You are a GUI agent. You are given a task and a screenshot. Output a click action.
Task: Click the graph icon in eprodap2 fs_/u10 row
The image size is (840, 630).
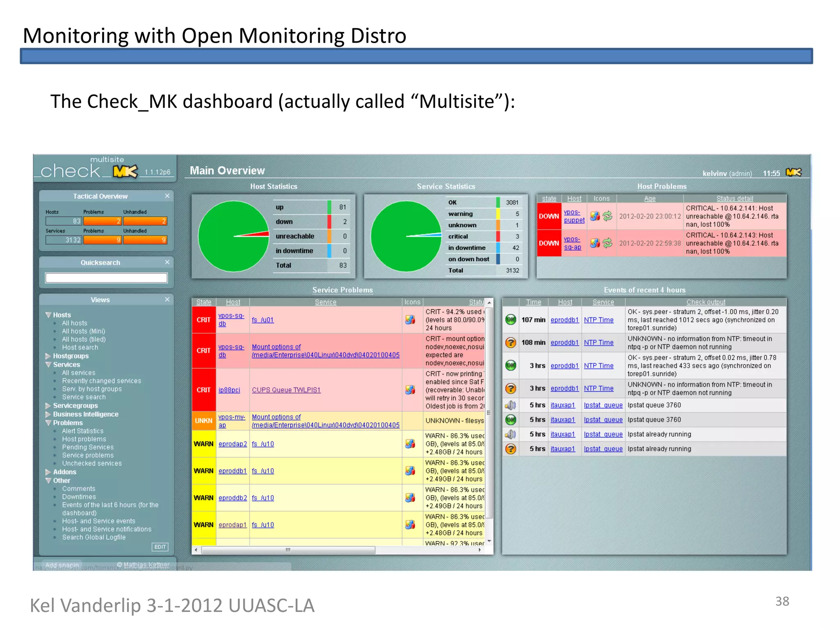[x=410, y=444]
